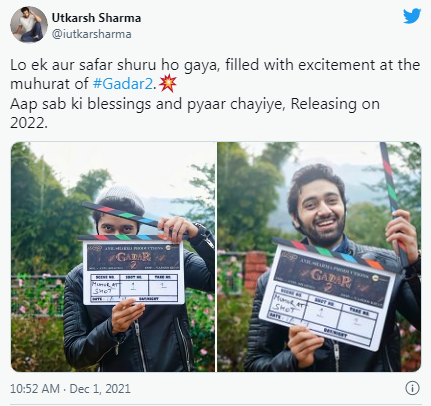Click the explosion emoji after #Gadar2
The width and height of the screenshot is (431, 406).
tap(168, 83)
